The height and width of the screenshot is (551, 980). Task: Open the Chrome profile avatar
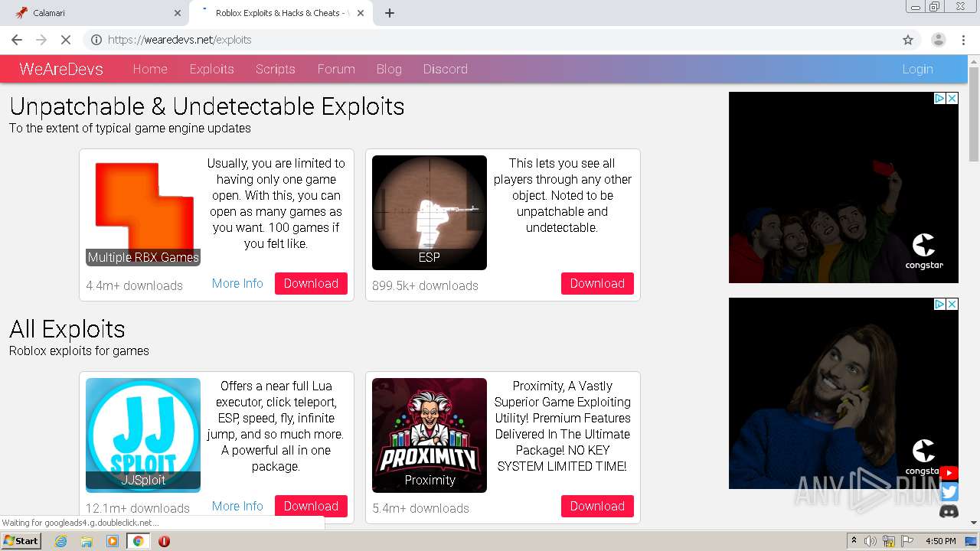pyautogui.click(x=938, y=40)
